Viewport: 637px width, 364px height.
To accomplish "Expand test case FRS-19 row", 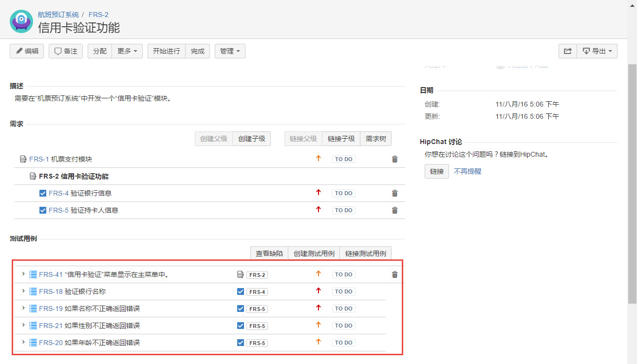I will (x=23, y=309).
